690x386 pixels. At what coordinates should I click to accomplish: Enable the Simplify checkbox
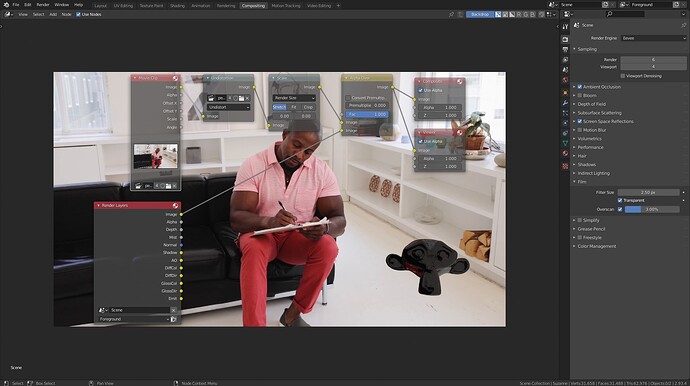click(580, 221)
